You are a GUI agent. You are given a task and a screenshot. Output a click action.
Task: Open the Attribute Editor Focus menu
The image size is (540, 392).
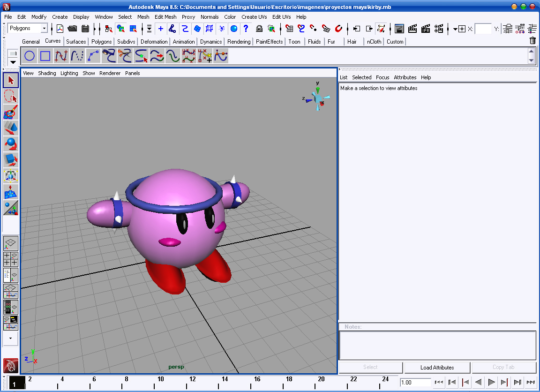pyautogui.click(x=382, y=77)
